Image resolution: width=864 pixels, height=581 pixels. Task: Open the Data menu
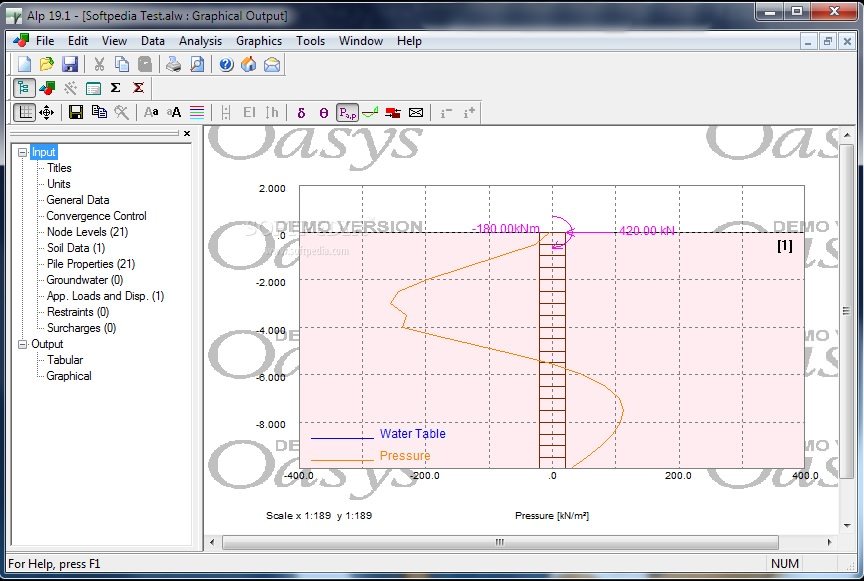click(153, 41)
